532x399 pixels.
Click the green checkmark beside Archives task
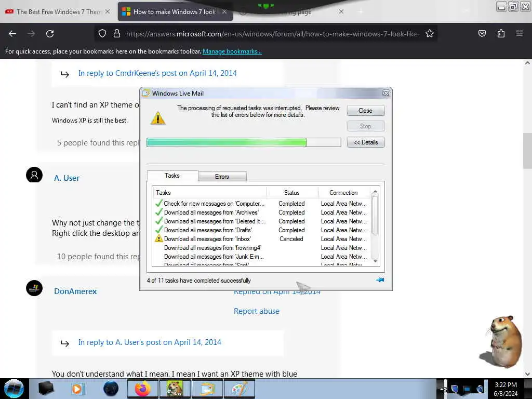(158, 212)
